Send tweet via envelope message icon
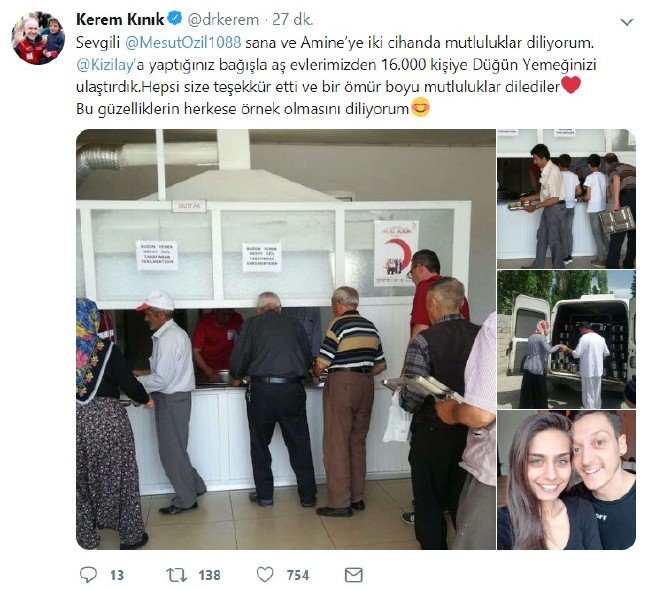Image resolution: width=648 pixels, height=589 pixels. click(354, 575)
